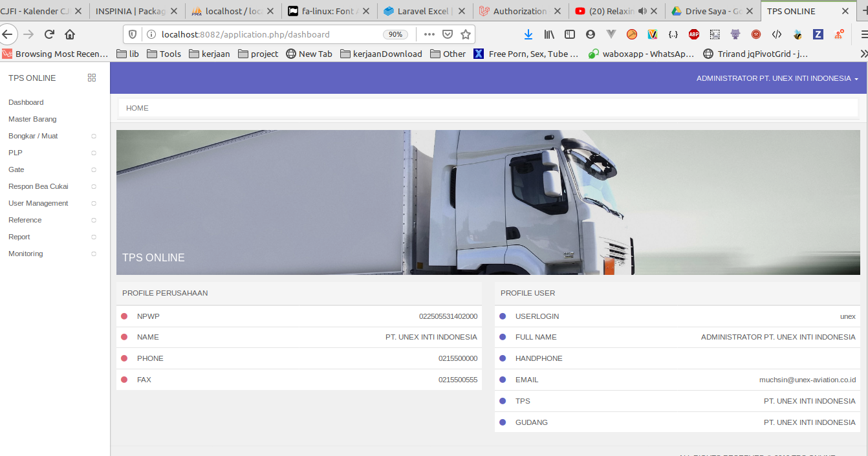Viewport: 868px width, 456px height.
Task: Open the lib bookmarks folder
Action: pos(127,54)
